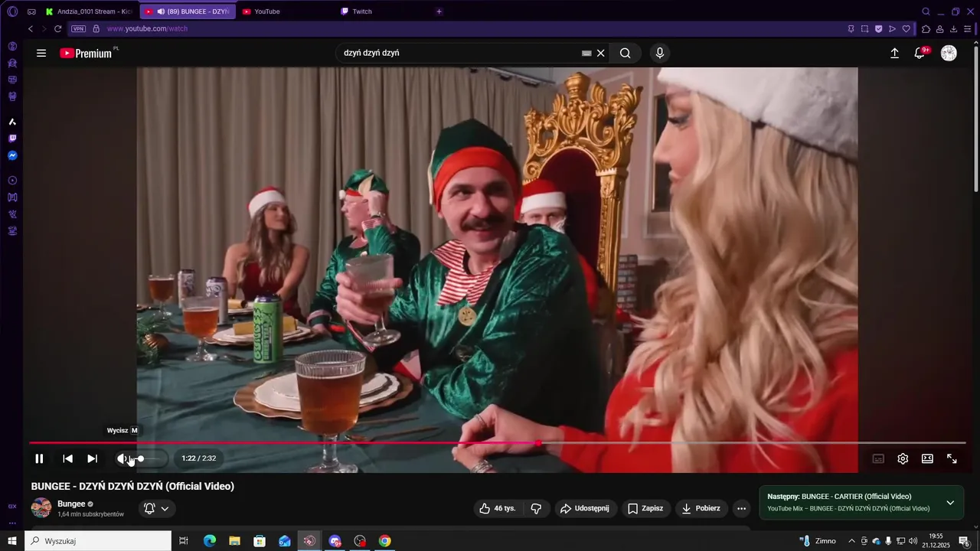The width and height of the screenshot is (980, 551).
Task: Open player settings gear
Action: point(903,458)
